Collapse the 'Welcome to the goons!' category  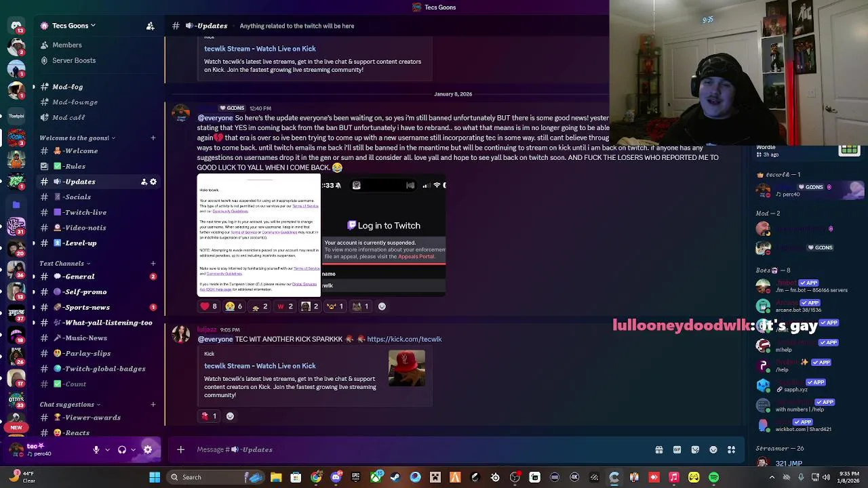[x=77, y=138]
